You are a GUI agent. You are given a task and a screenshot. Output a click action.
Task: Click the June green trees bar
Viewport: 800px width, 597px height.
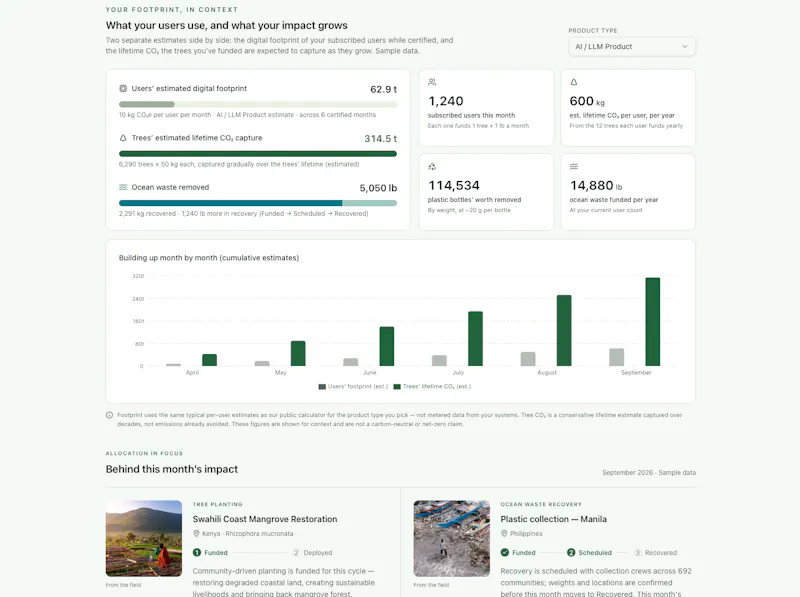tap(387, 346)
